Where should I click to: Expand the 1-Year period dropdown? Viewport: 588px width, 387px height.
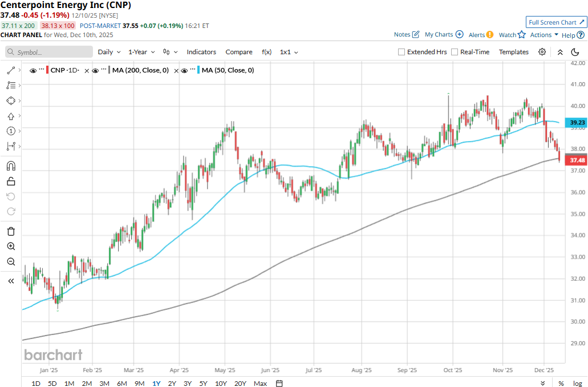(141, 52)
